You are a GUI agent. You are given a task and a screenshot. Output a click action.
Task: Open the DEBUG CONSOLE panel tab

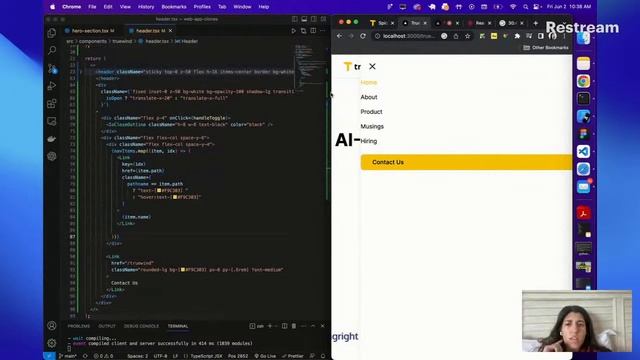(x=141, y=326)
